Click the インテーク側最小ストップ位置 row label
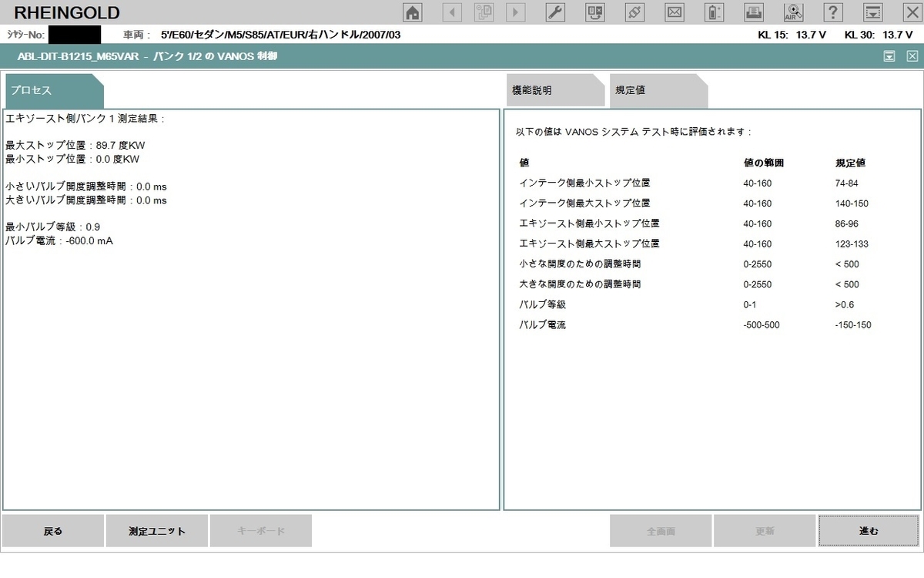Screen dimensions: 924x578 pos(584,183)
